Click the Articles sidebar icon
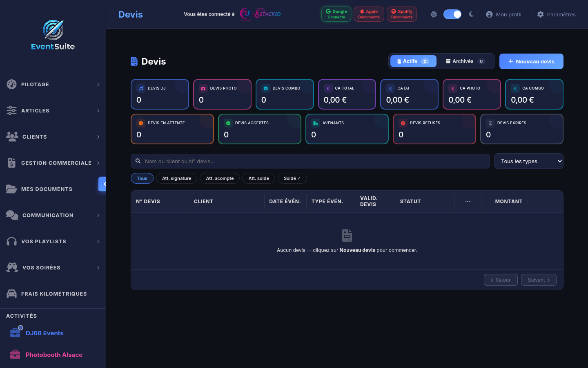 click(11, 110)
